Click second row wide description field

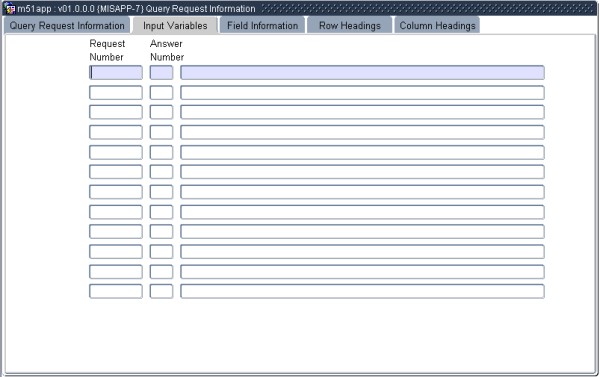point(362,93)
